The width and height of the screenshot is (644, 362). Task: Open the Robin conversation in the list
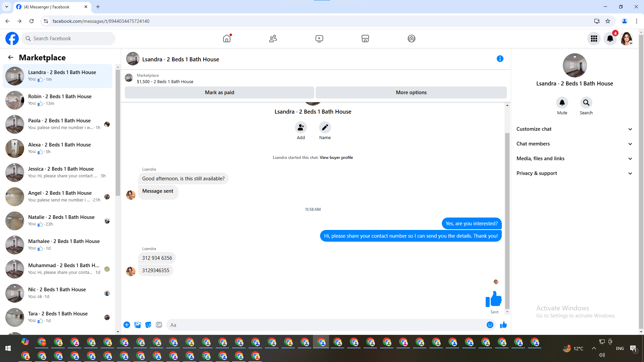click(58, 100)
